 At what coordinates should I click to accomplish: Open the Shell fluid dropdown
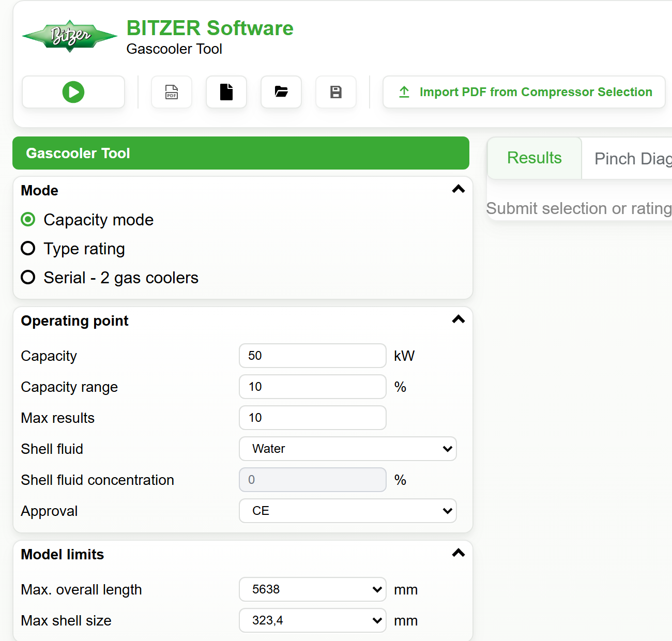coord(348,449)
